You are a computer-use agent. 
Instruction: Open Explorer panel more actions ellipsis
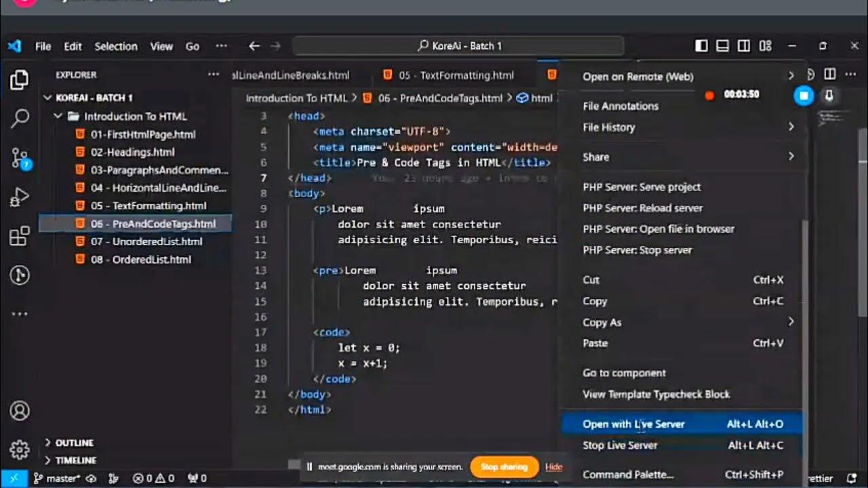point(214,75)
